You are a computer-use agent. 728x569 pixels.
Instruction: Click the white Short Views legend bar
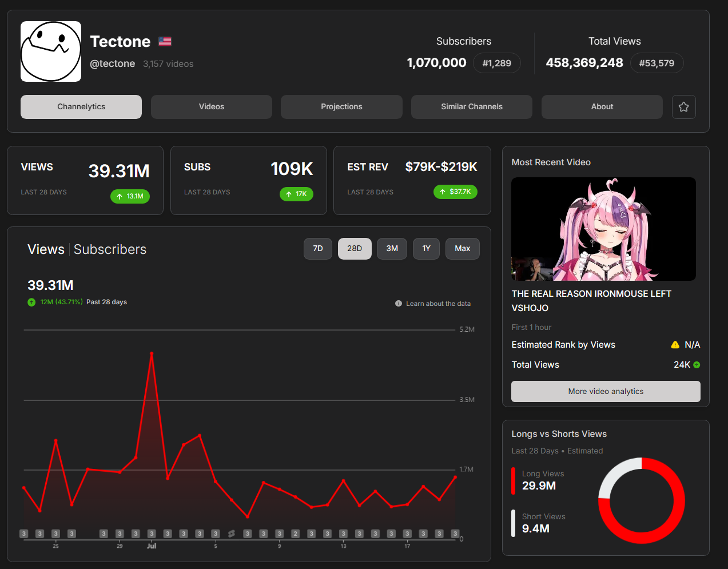[513, 523]
